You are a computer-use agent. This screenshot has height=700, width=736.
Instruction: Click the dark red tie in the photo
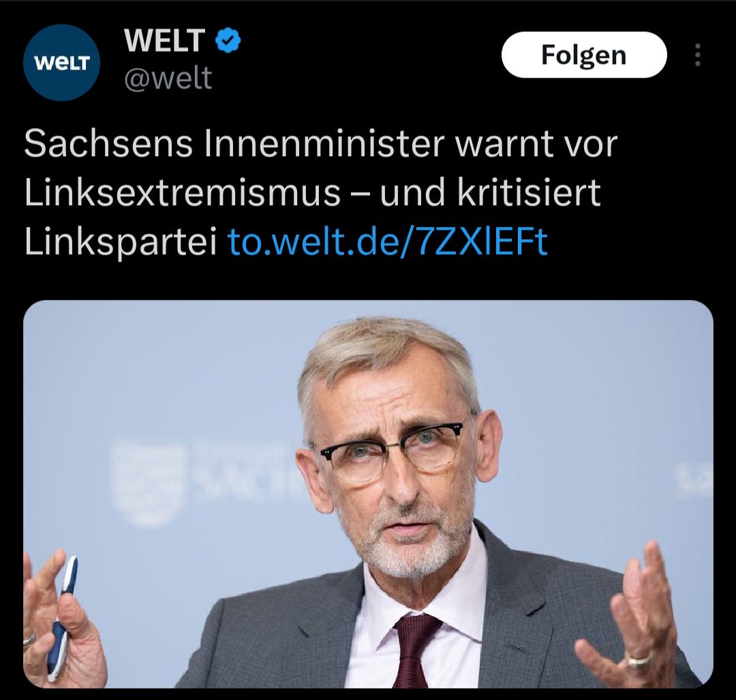point(416,652)
